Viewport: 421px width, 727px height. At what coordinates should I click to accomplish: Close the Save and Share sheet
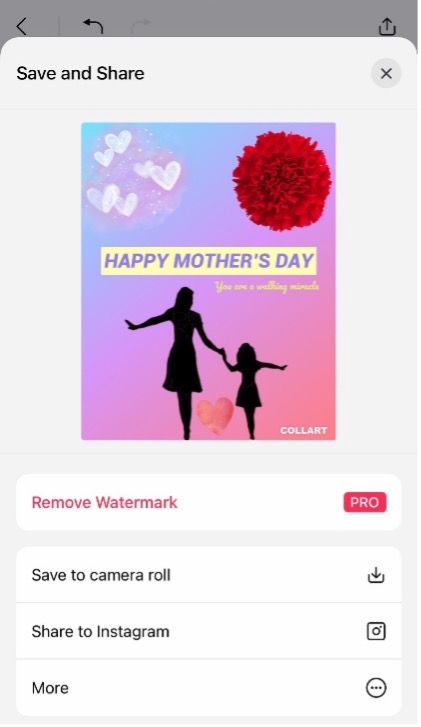386,73
